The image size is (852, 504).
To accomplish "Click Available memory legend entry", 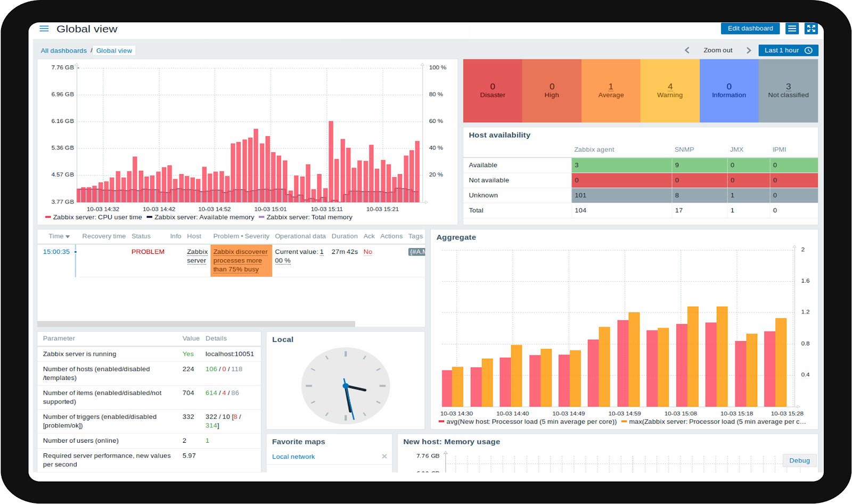I will tap(201, 218).
